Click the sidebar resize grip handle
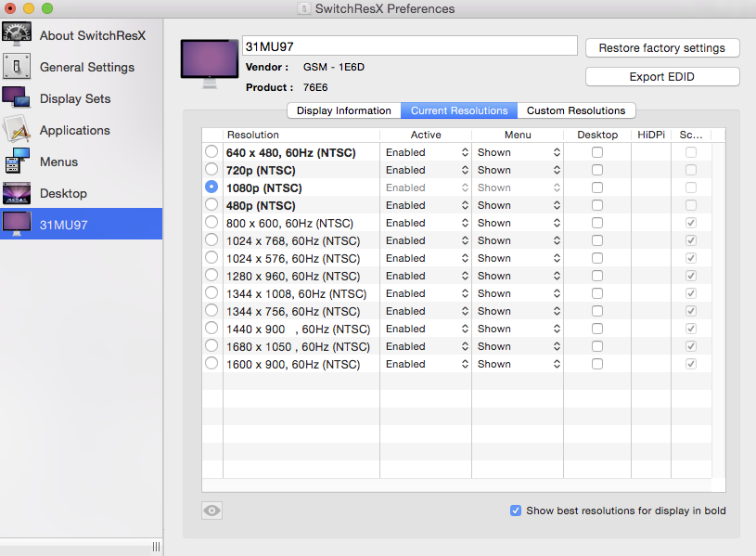 (156, 547)
